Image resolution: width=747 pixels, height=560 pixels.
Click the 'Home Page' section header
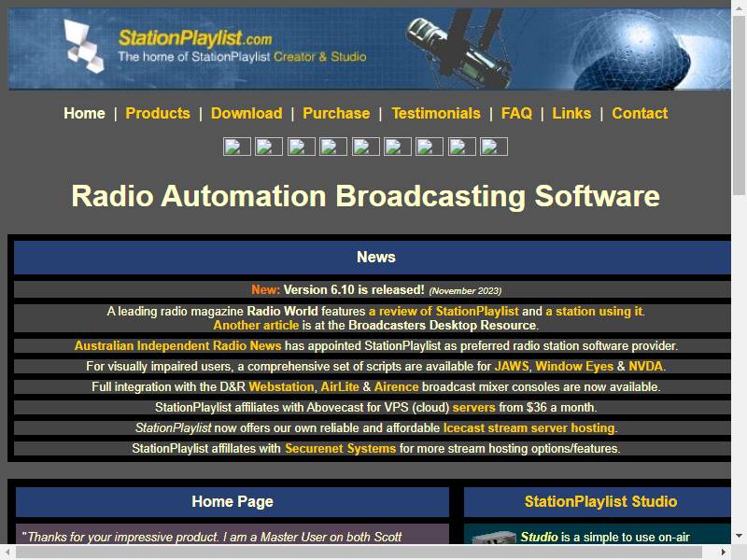coord(233,501)
